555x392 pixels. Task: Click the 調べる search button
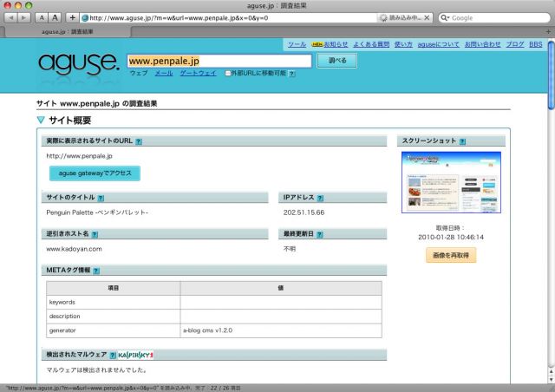[337, 61]
